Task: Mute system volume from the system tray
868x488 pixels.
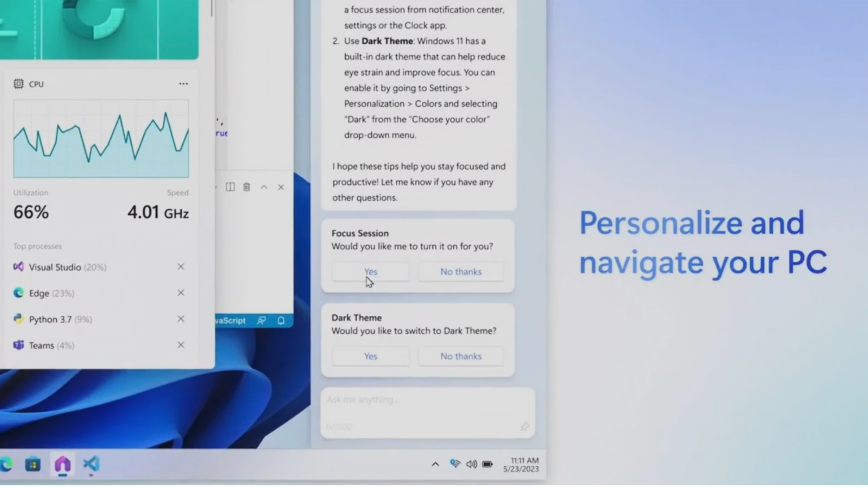Action: tap(472, 464)
